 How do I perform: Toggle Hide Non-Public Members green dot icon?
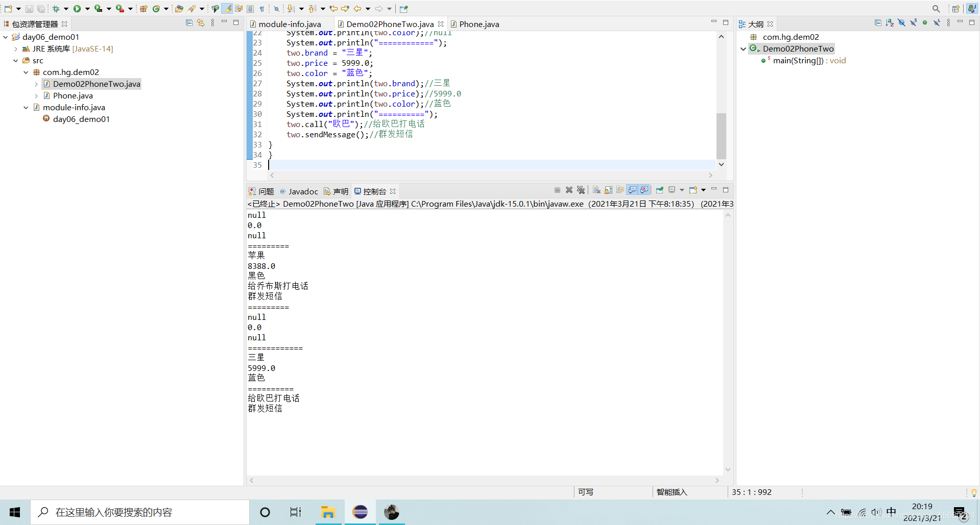tap(925, 23)
